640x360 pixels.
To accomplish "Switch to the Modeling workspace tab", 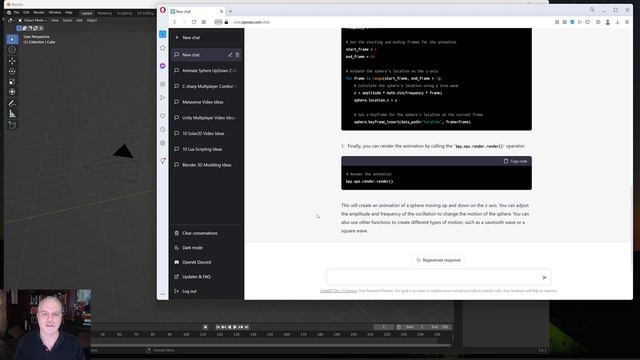I will pos(104,13).
